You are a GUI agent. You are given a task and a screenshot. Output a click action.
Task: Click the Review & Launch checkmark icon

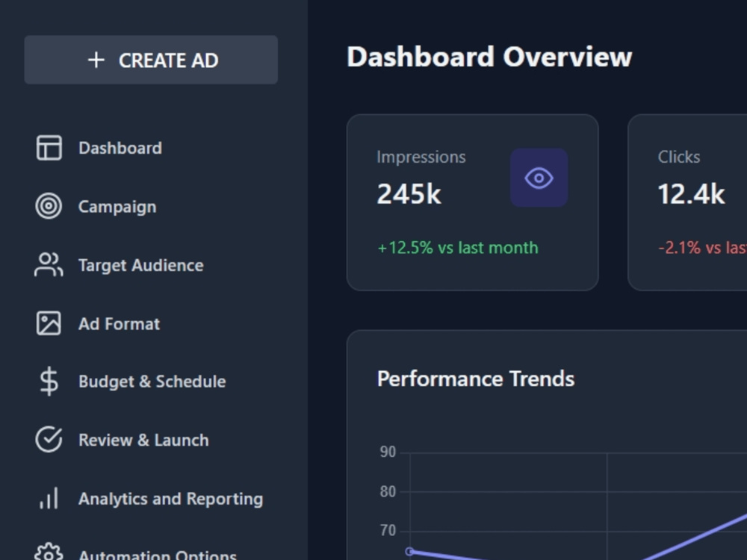point(49,440)
